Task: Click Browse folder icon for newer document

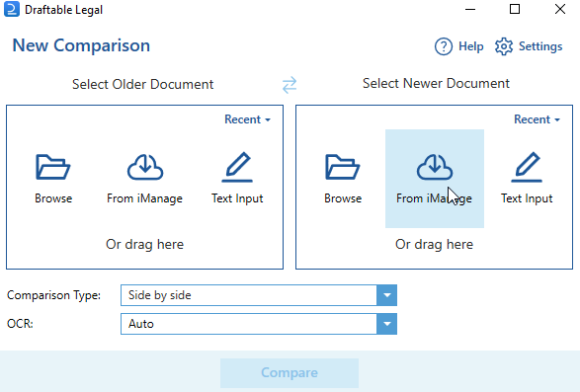Action: click(343, 167)
